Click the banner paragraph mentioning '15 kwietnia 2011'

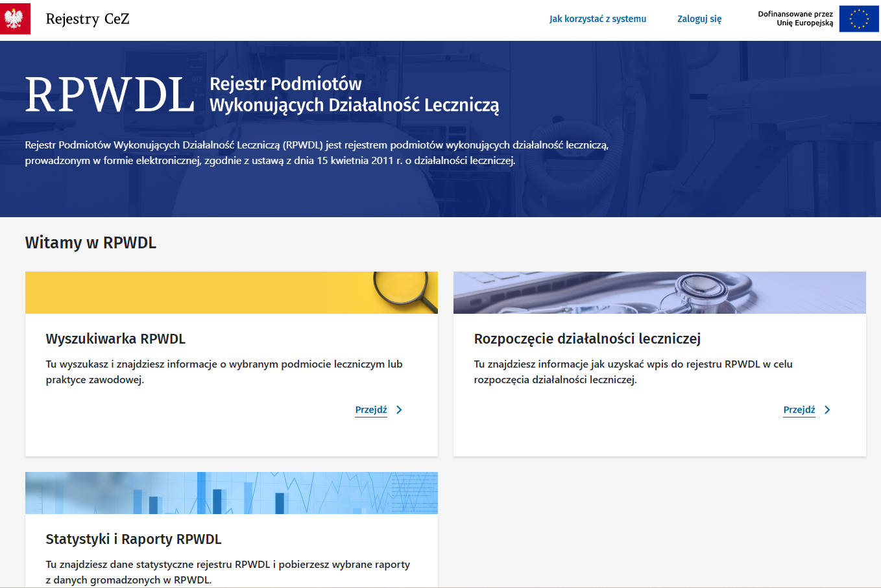coord(317,153)
